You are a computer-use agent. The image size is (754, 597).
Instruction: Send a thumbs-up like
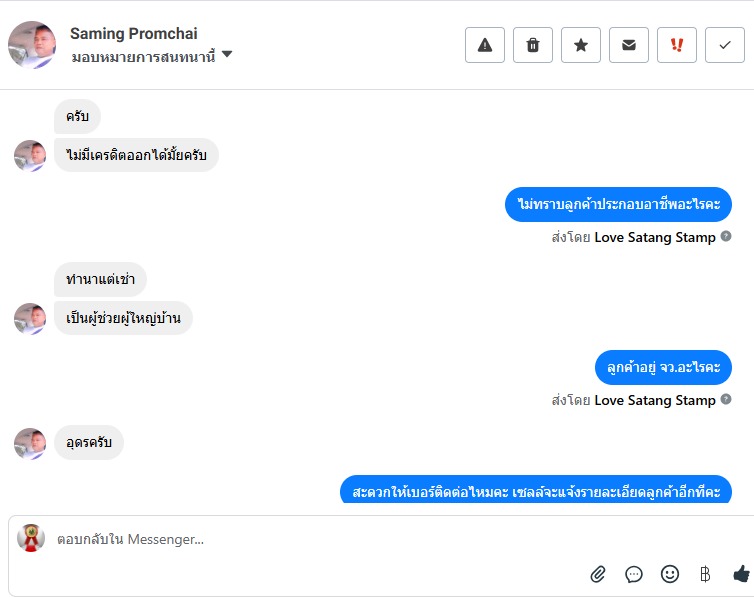(x=741, y=574)
